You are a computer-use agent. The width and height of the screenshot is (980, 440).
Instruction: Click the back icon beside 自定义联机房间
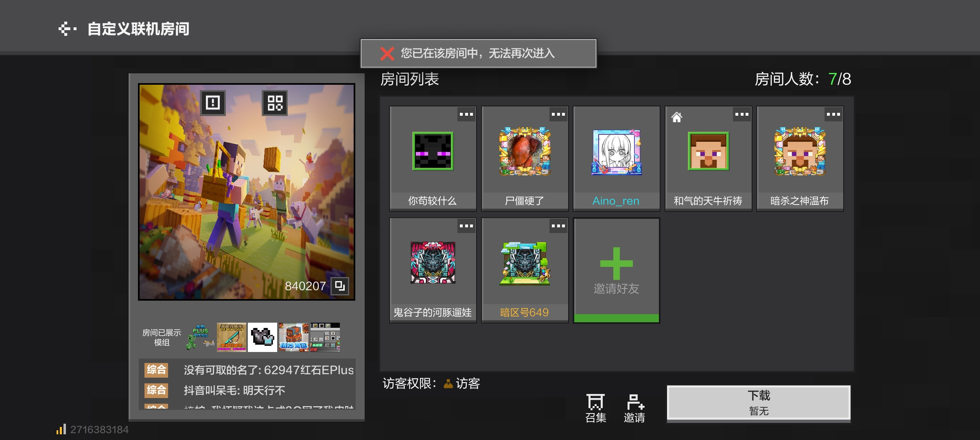(x=67, y=29)
